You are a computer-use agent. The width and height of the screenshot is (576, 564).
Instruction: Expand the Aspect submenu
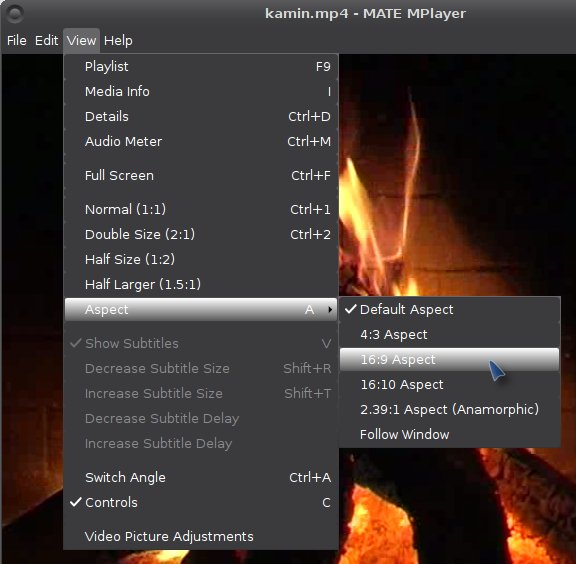pyautogui.click(x=201, y=309)
